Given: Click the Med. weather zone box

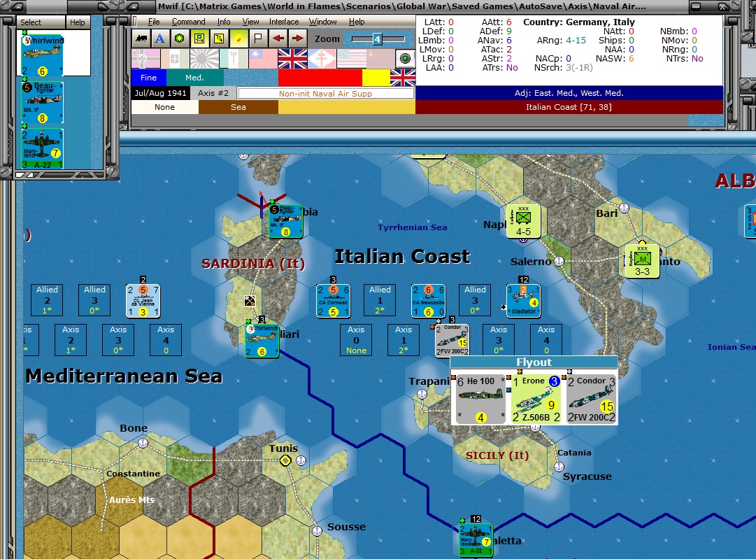Looking at the screenshot, I should [x=195, y=78].
